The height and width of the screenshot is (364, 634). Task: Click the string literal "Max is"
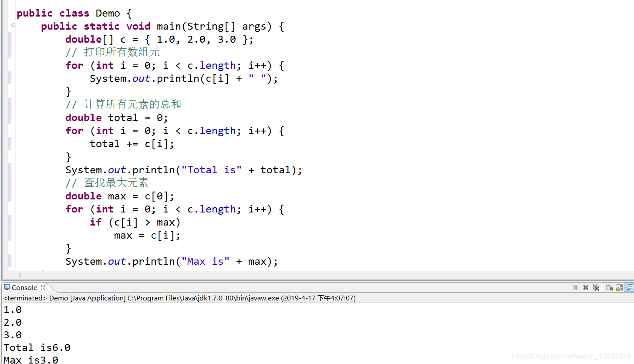coord(206,261)
